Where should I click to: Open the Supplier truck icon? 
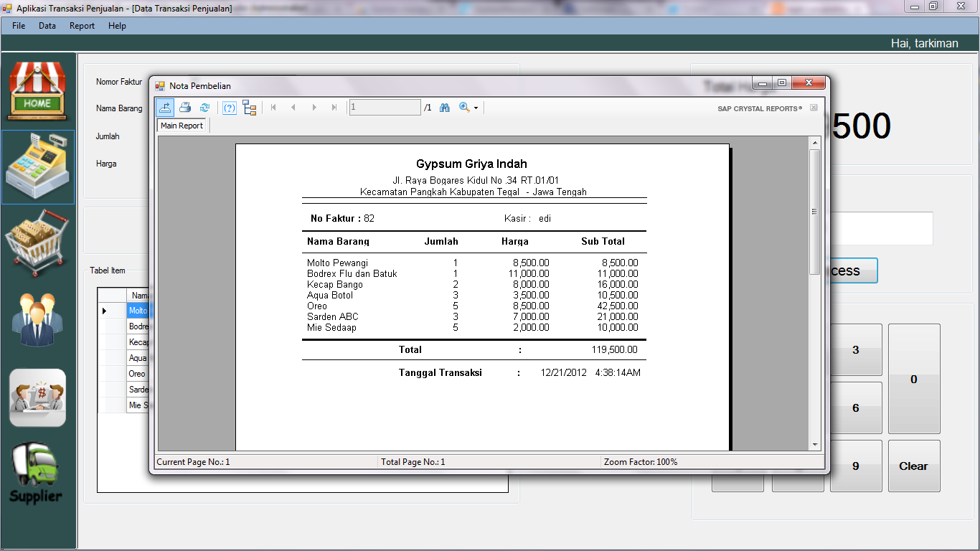tap(36, 474)
